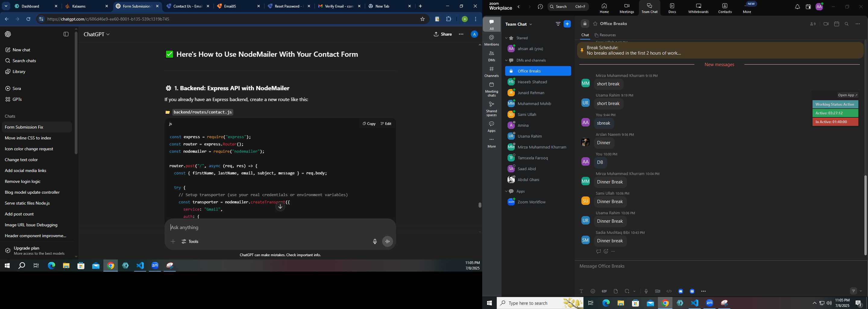Open Team Chat filter icon

pos(558,24)
